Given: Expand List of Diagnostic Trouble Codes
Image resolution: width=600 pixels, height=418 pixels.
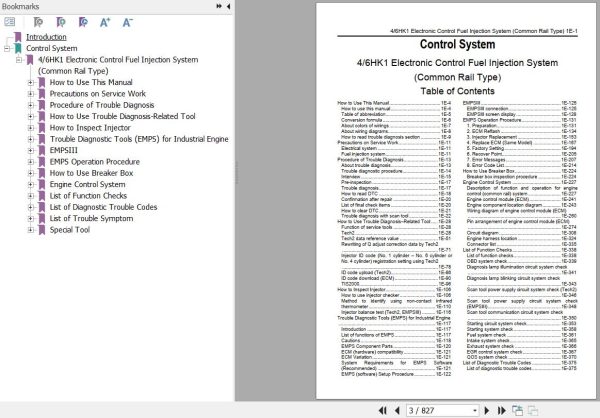Looking at the screenshot, I should click(x=31, y=207).
